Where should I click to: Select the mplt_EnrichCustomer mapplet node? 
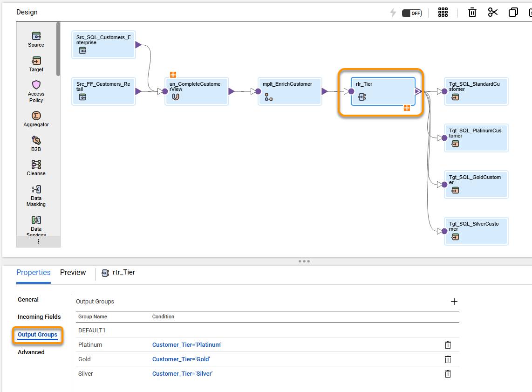coord(290,91)
